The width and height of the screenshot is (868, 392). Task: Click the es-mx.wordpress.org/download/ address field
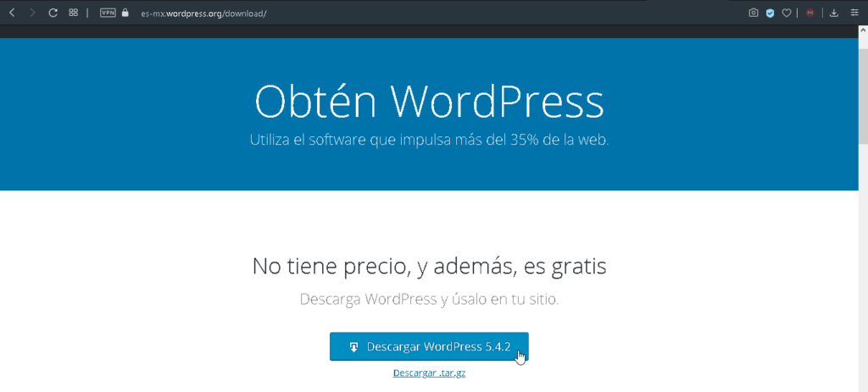coord(203,13)
